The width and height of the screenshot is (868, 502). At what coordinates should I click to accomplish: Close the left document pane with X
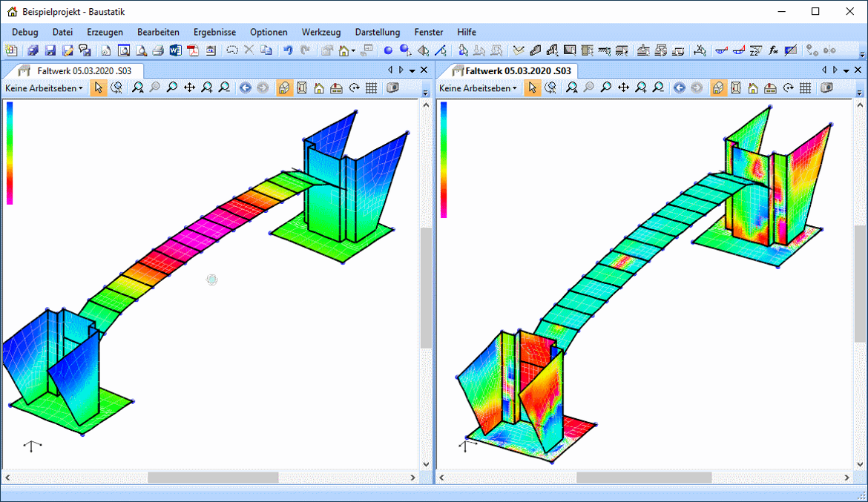coord(424,70)
